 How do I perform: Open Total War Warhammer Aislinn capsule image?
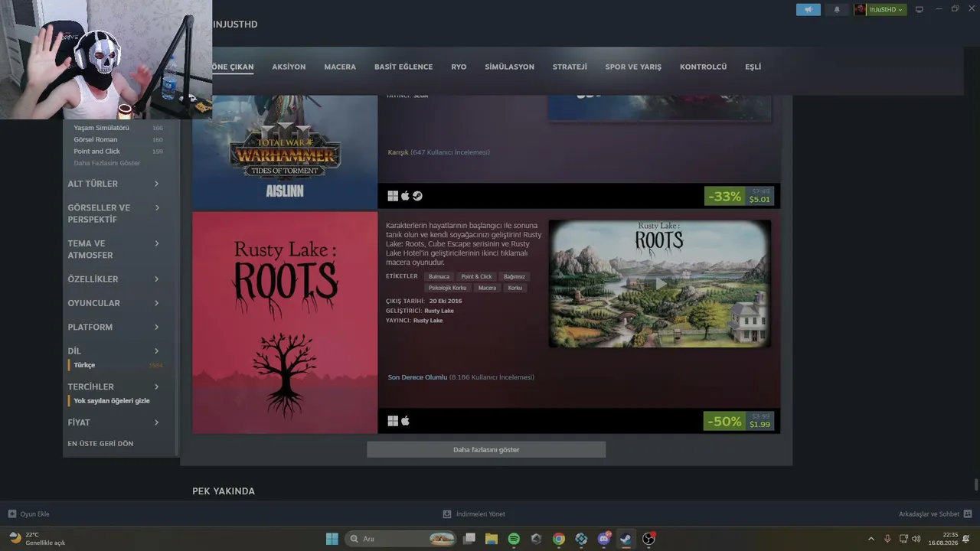click(x=285, y=151)
